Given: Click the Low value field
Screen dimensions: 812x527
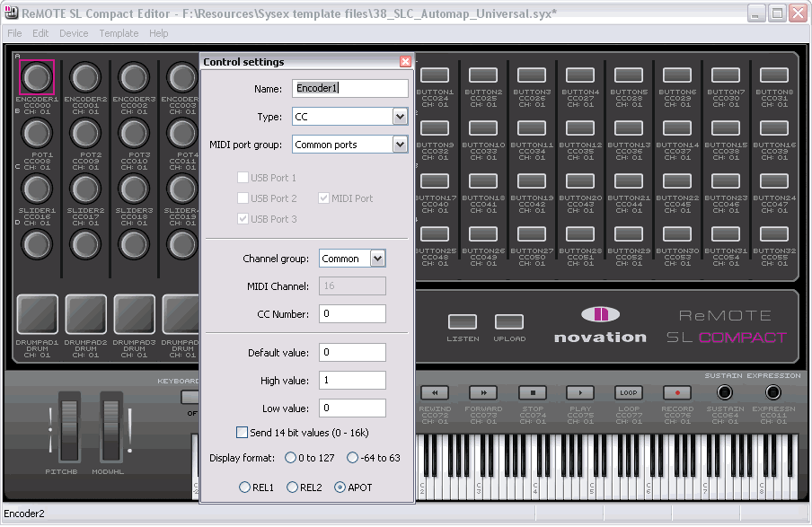Looking at the screenshot, I should pos(352,408).
